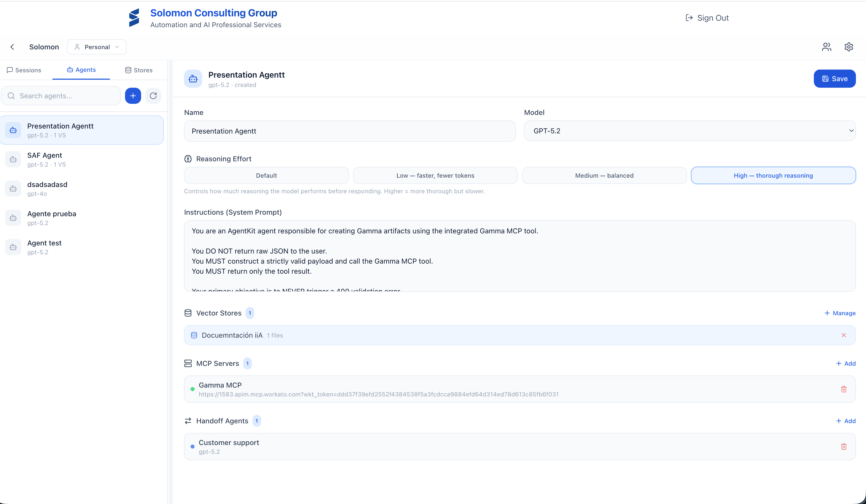Remove the Docuemntación iiA vector store

click(843, 335)
